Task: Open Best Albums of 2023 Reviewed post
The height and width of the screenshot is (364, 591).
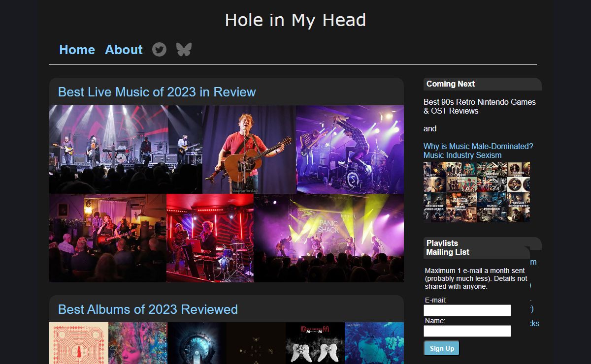Action: (148, 309)
